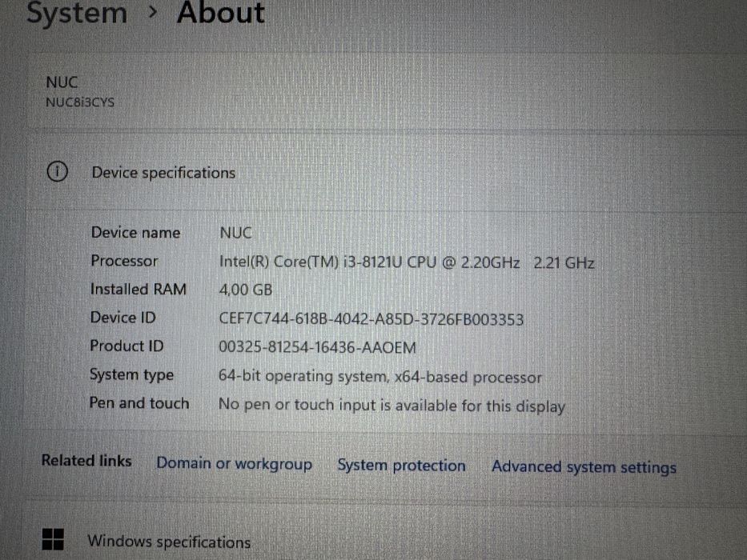Click the Installed RAM label
Image resolution: width=747 pixels, height=560 pixels.
(139, 289)
